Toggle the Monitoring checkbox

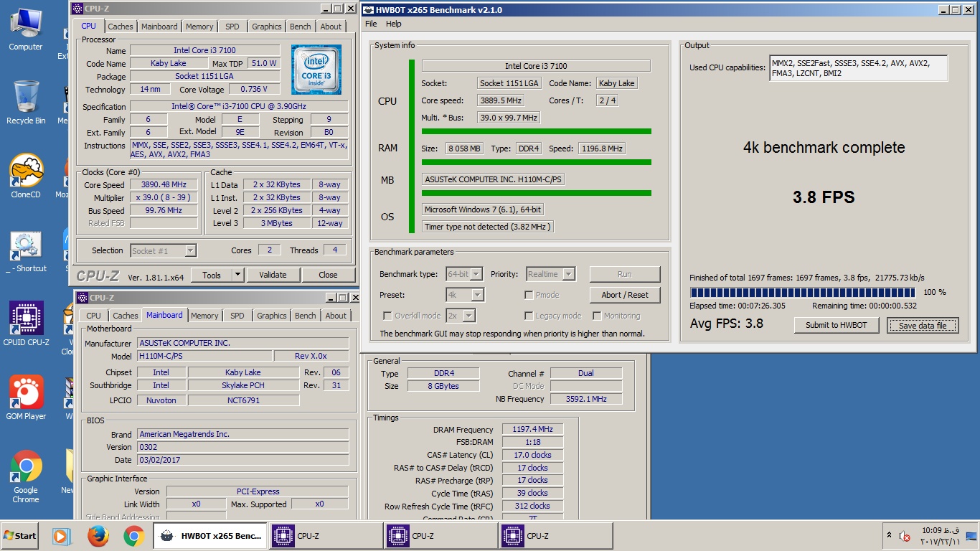tap(597, 316)
